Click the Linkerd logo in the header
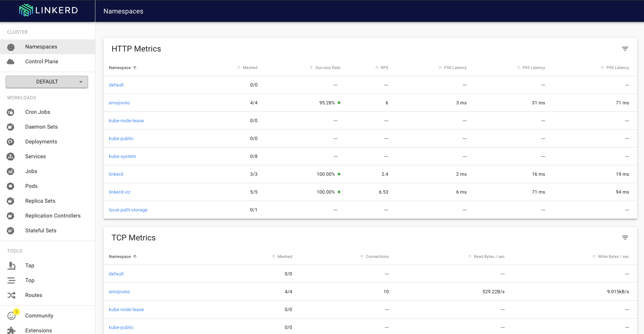The height and width of the screenshot is (334, 644). (48, 10)
